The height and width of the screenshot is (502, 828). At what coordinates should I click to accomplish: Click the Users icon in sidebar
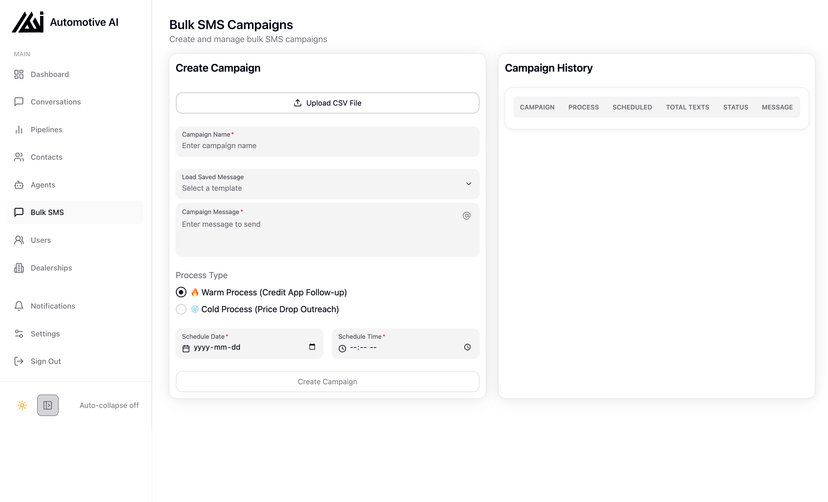[x=19, y=240]
